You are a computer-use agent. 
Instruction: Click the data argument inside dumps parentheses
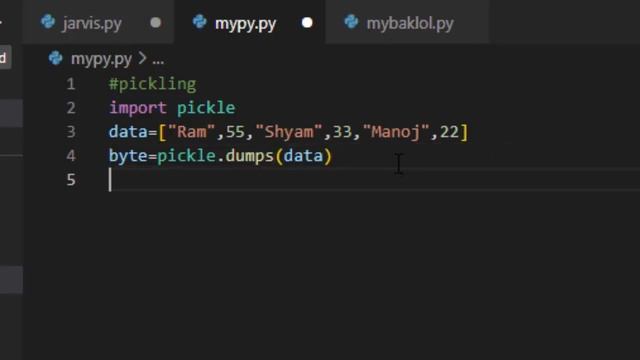[303, 156]
